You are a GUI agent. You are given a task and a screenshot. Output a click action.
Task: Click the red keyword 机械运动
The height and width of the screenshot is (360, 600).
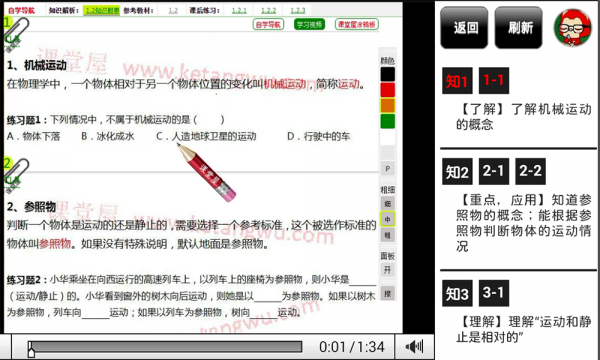(x=285, y=84)
